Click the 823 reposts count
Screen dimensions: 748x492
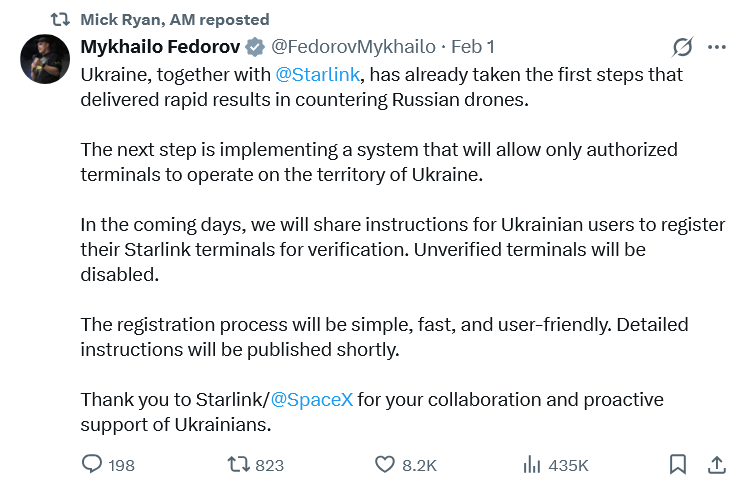tap(269, 465)
